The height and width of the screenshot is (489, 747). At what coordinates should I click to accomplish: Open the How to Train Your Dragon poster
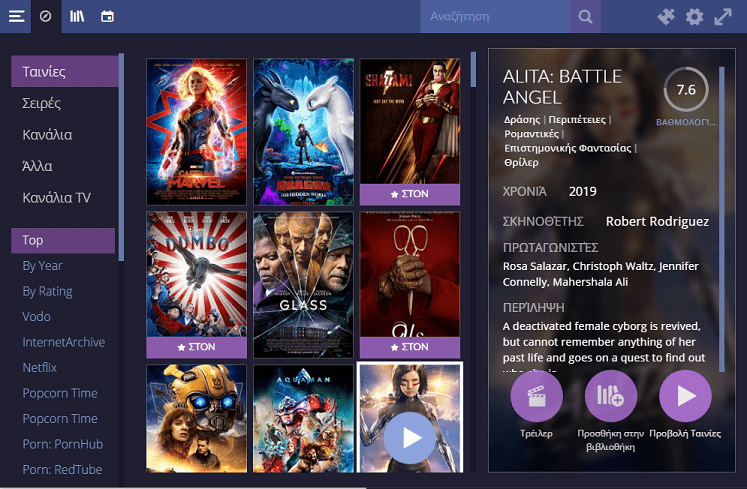click(303, 132)
